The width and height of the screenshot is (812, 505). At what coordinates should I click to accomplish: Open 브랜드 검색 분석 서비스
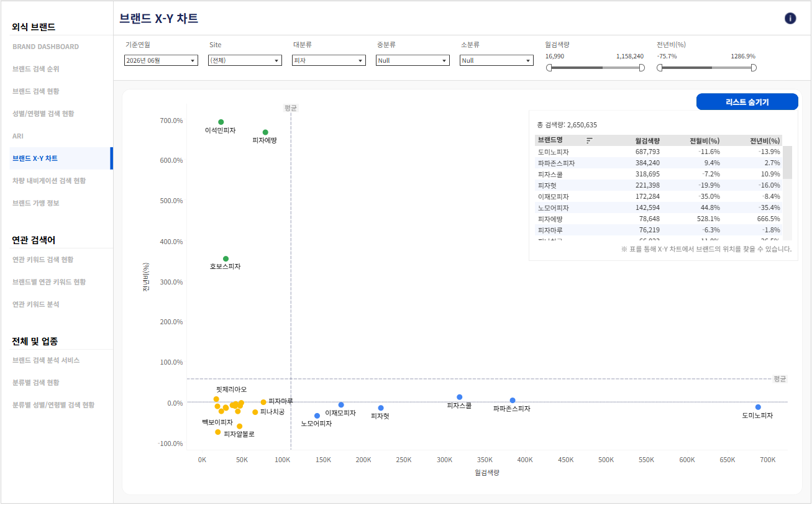46,360
